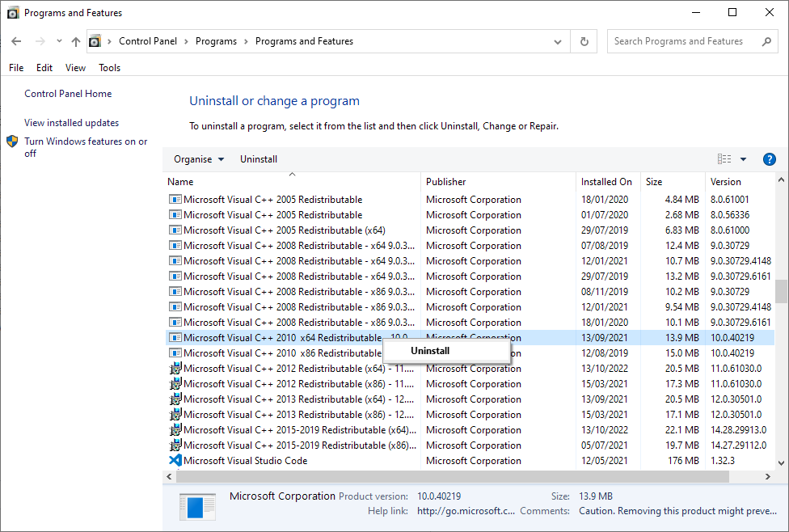Open recent locations dropdown arrow

(59, 41)
